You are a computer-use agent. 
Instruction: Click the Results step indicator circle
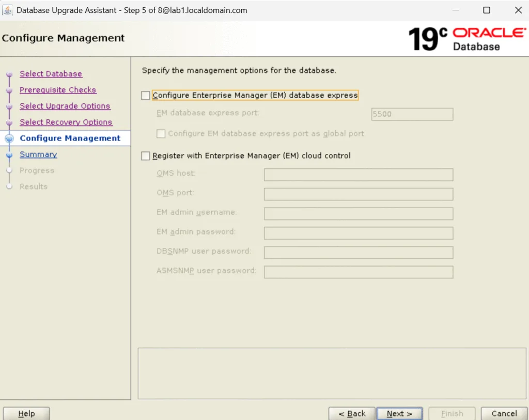(9, 186)
